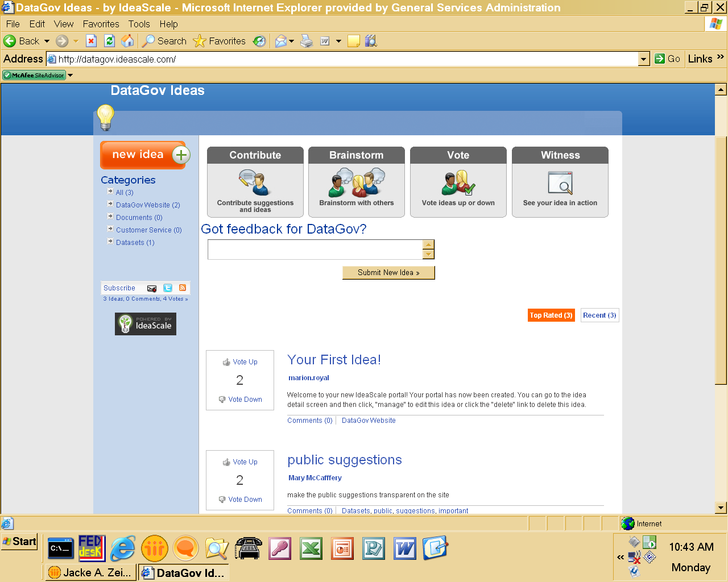Open the View menu
The image size is (728, 582).
pyautogui.click(x=64, y=24)
